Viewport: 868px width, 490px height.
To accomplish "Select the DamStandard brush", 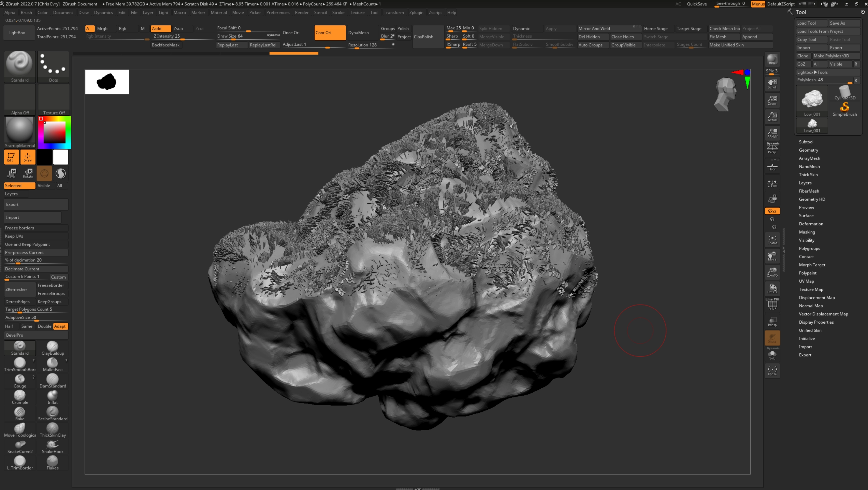I will tap(53, 380).
